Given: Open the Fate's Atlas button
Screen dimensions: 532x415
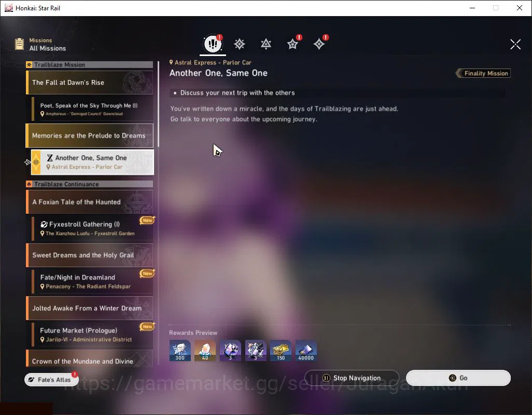Looking at the screenshot, I should pos(51,380).
